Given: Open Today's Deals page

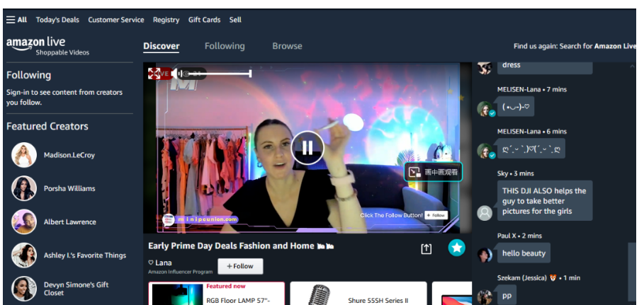Looking at the screenshot, I should pos(57,20).
